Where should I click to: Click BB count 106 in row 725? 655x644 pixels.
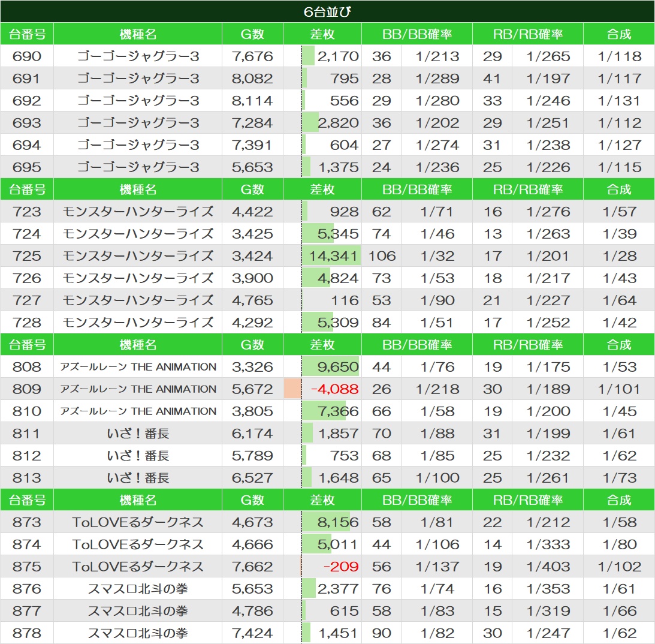pyautogui.click(x=382, y=256)
